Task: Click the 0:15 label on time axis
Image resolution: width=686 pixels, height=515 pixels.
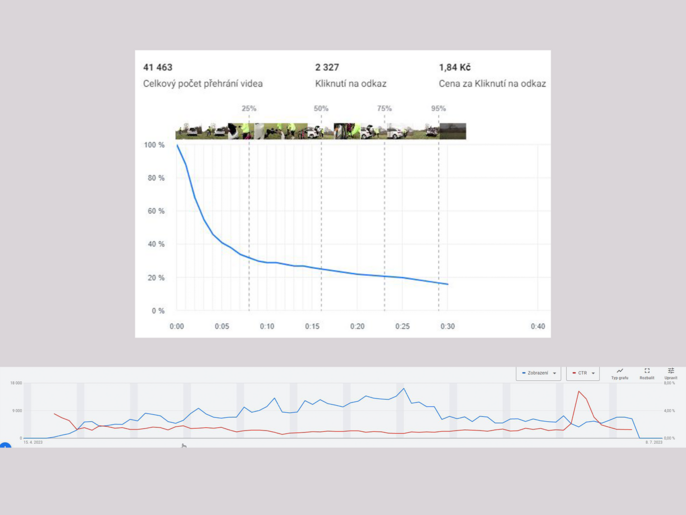Action: click(312, 326)
